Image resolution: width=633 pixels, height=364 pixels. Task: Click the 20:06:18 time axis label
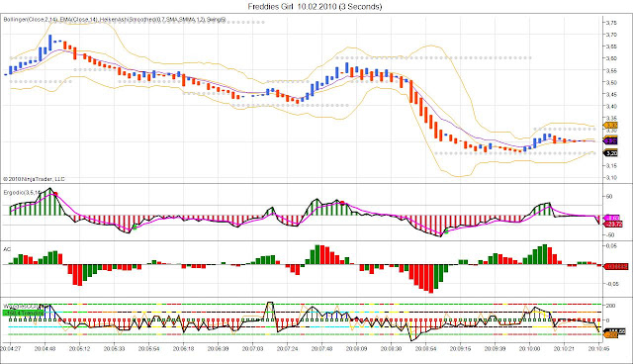[184, 348]
